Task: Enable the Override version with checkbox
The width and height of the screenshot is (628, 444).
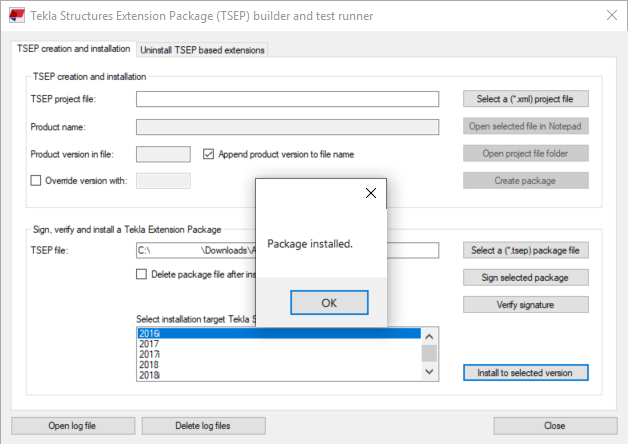Action: point(37,181)
